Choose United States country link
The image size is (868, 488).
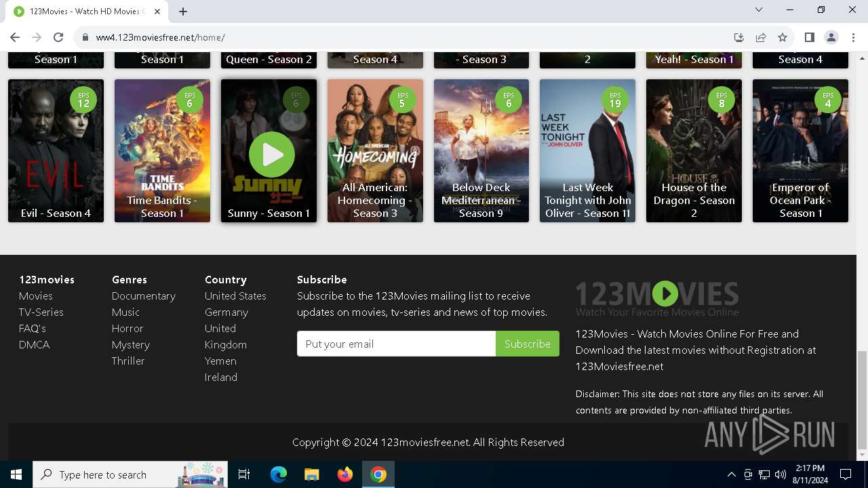235,296
